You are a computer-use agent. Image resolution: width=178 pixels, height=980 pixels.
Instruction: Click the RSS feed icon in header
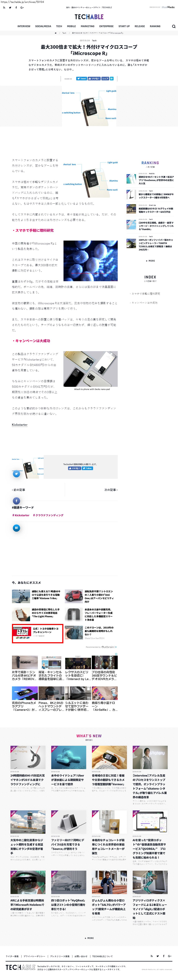point(4,8)
